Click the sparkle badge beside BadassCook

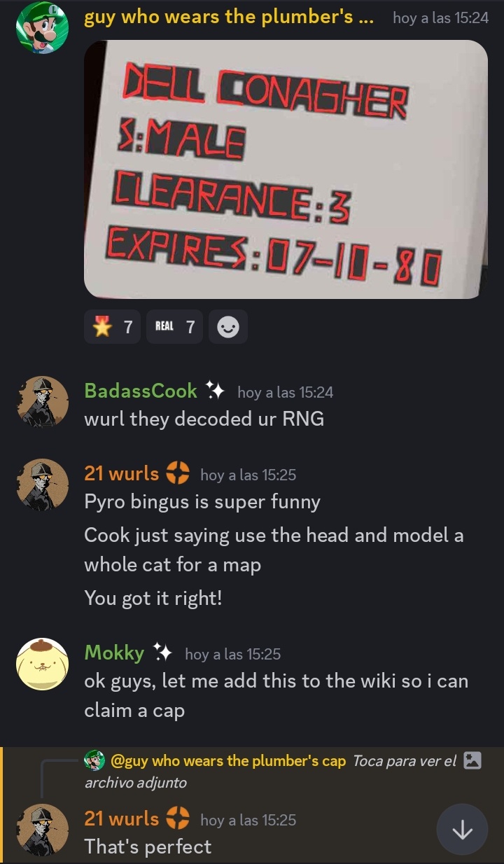click(214, 391)
